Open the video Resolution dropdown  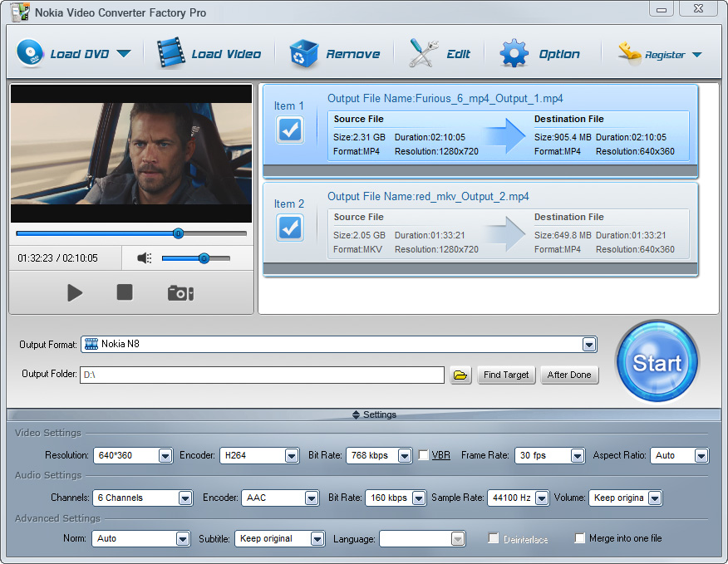click(x=165, y=456)
